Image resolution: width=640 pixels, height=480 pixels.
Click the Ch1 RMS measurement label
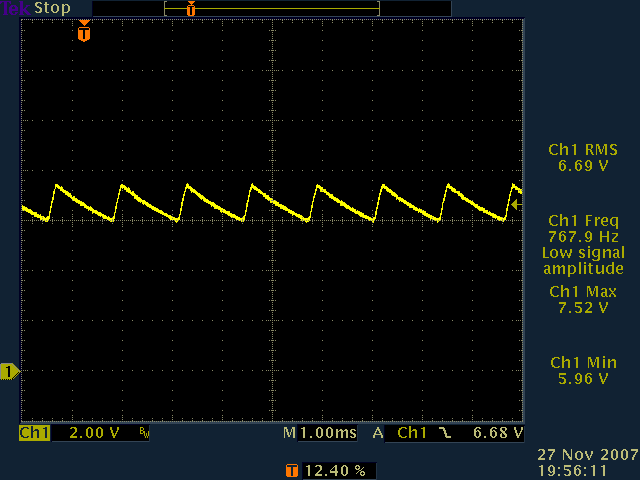[583, 150]
